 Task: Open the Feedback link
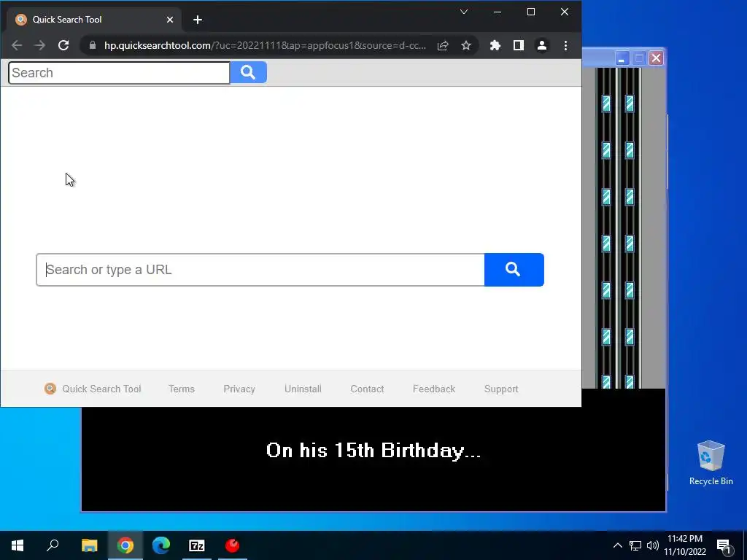point(434,389)
